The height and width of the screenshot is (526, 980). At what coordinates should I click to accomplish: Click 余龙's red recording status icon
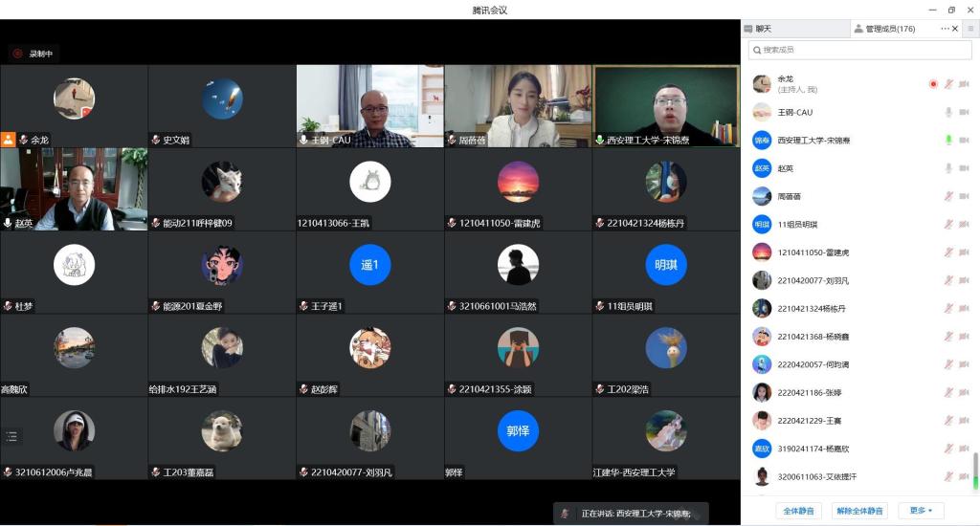pos(933,84)
